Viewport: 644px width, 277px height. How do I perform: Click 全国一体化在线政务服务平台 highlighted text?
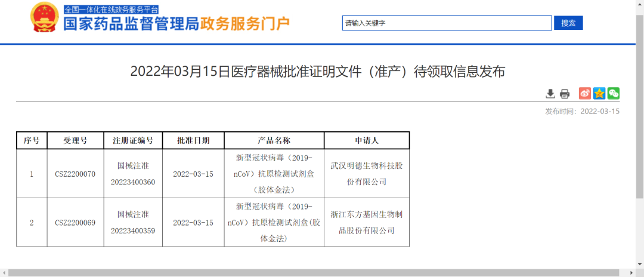click(112, 10)
